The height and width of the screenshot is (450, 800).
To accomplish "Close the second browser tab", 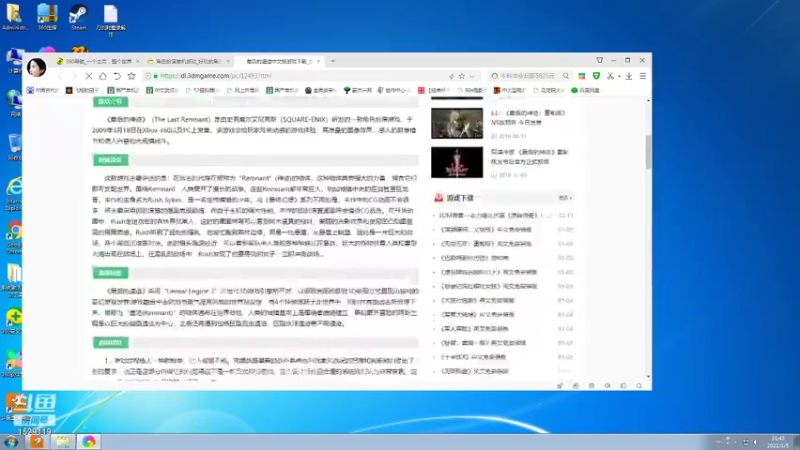I will click(x=228, y=61).
